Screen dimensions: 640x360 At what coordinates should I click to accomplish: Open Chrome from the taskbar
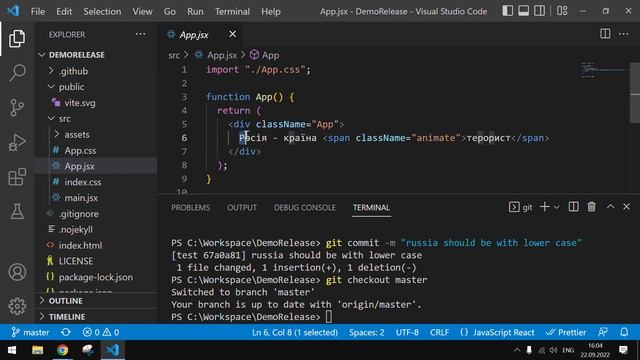(x=62, y=350)
